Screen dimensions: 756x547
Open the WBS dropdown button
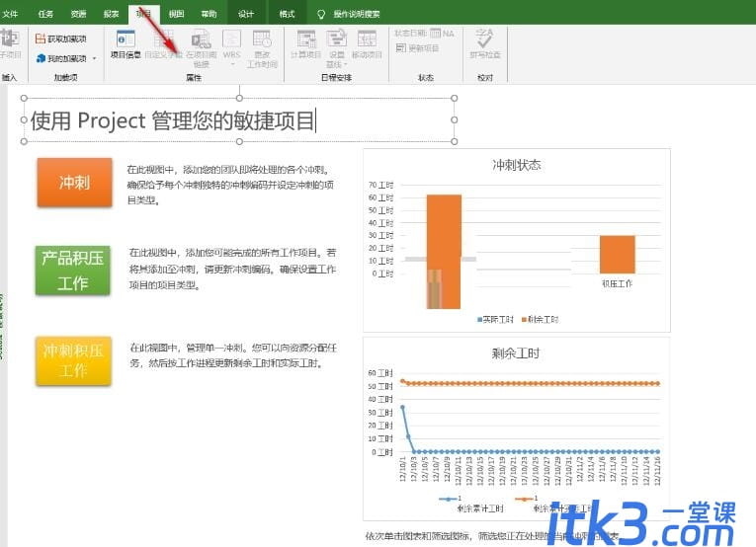231,48
